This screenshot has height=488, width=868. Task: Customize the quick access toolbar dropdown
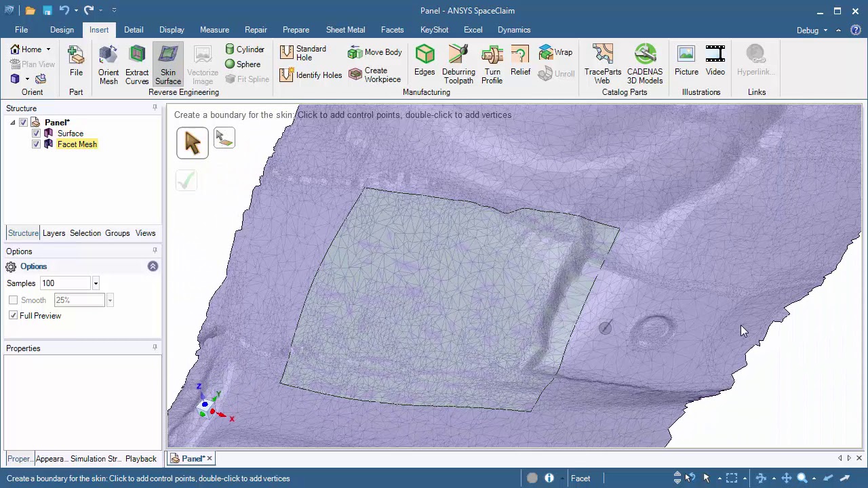tap(114, 10)
